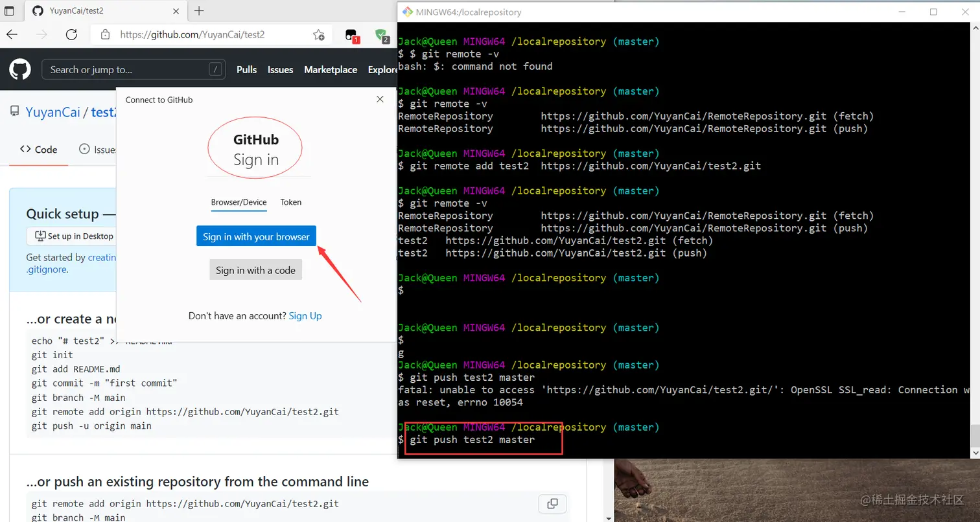980x522 pixels.
Task: Switch to the Browser/Device tab
Action: 239,202
